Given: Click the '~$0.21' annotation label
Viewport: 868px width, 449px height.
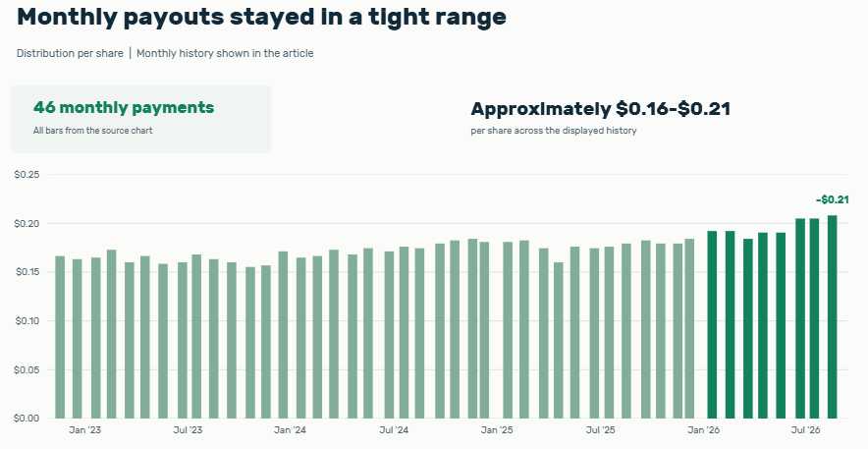Looking at the screenshot, I should 832,199.
